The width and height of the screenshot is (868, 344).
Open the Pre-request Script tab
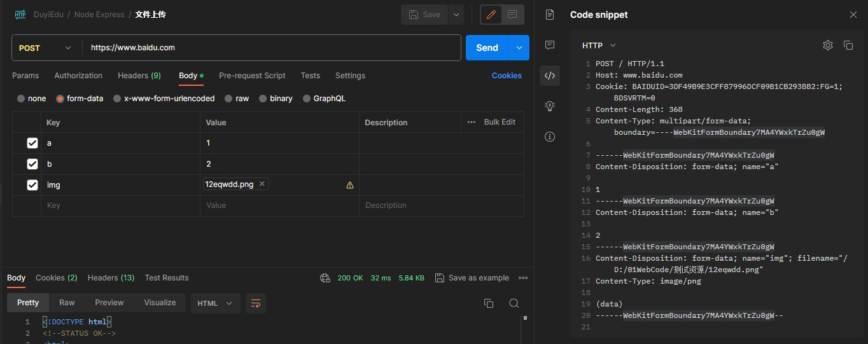[252, 76]
